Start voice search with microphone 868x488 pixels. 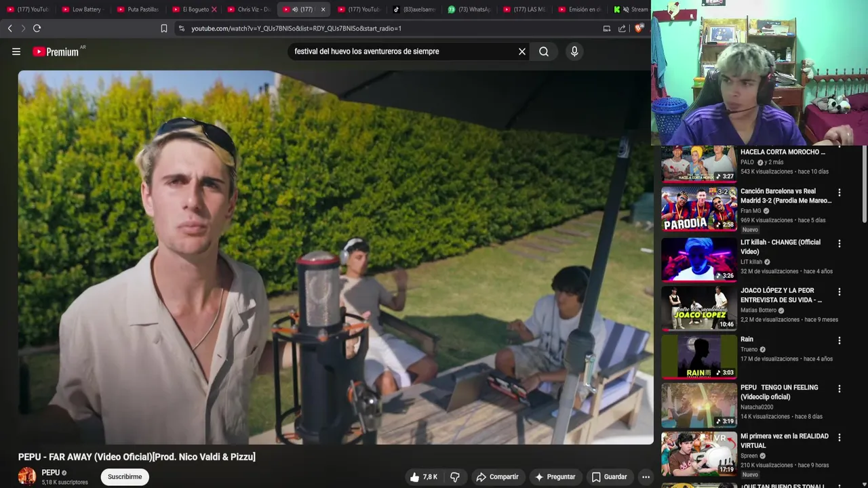click(x=574, y=52)
